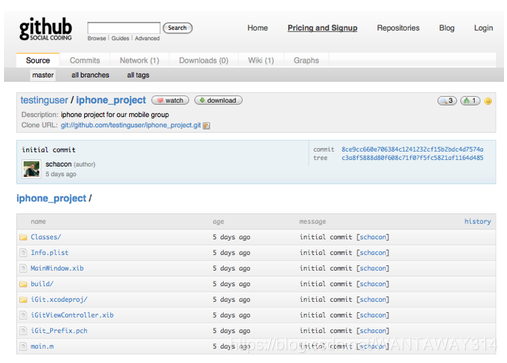Click the iGit_Prefix.pch file icon
The image size is (507, 363).
[23, 331]
